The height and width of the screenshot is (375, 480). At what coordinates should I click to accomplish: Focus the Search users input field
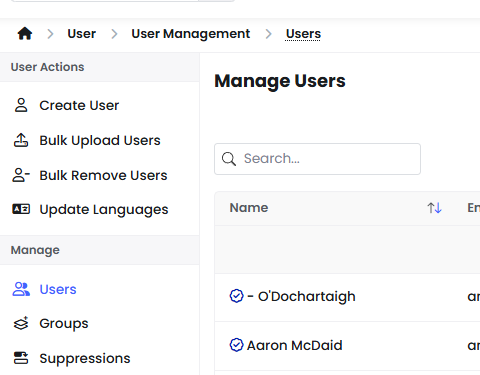tap(317, 159)
